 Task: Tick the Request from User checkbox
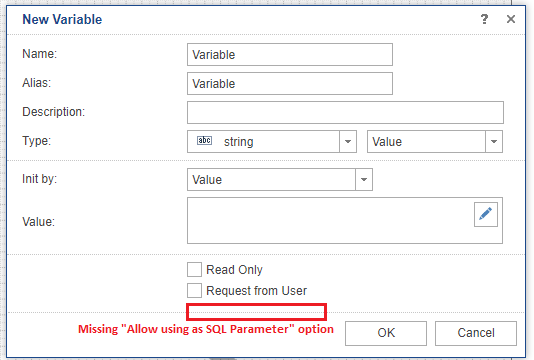point(194,291)
